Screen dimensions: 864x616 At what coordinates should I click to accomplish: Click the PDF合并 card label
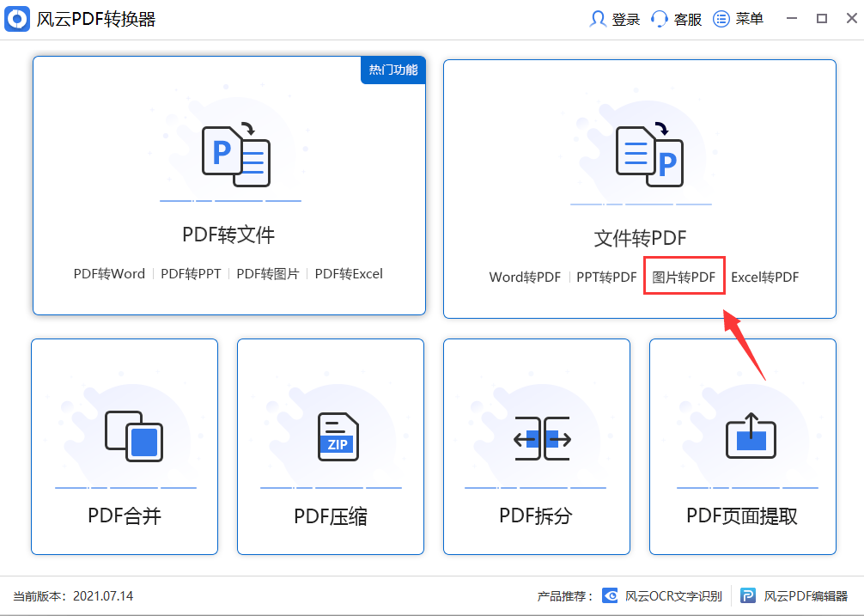click(125, 516)
